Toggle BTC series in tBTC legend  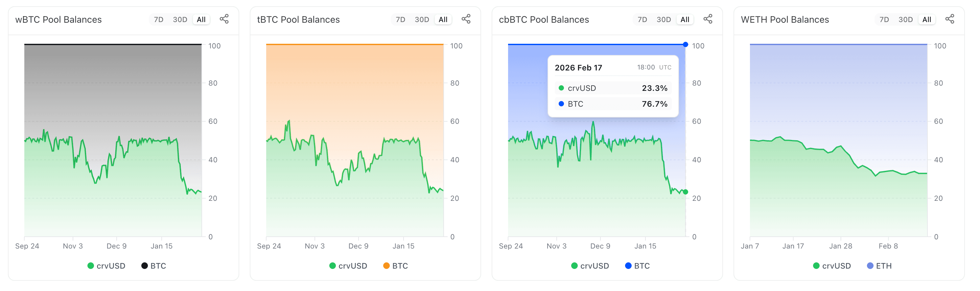tap(396, 266)
